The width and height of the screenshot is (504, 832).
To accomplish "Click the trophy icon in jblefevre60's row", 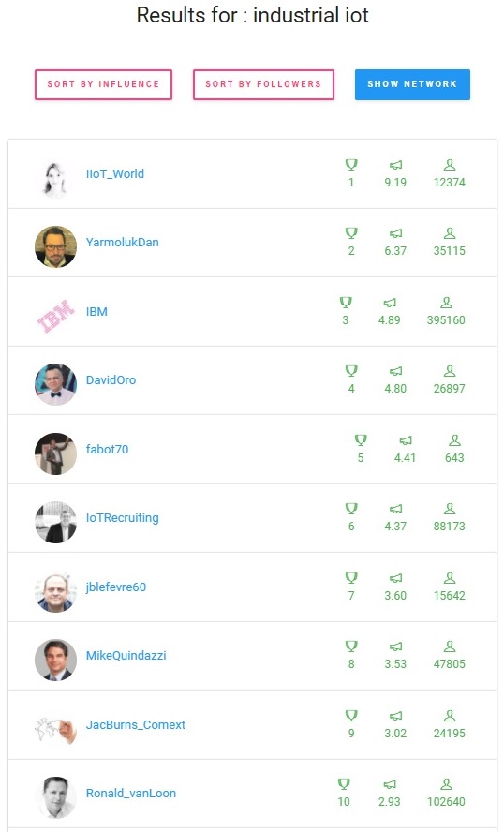I will [x=351, y=577].
